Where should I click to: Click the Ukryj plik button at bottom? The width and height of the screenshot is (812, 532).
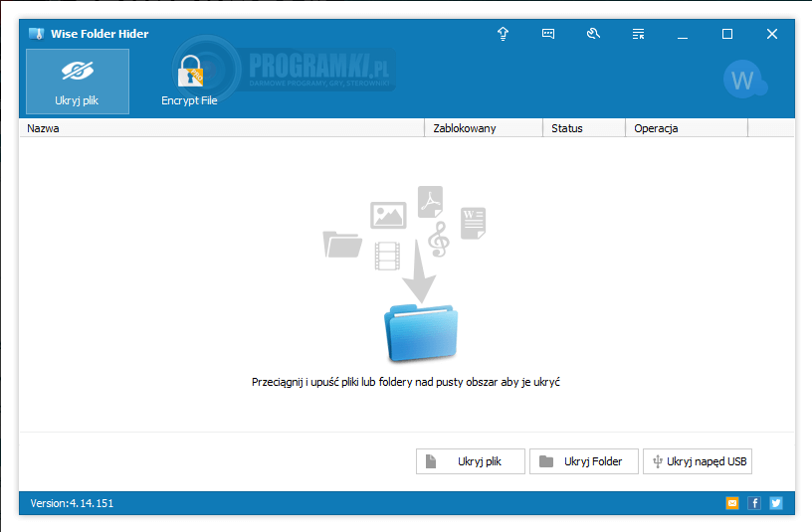[471, 461]
